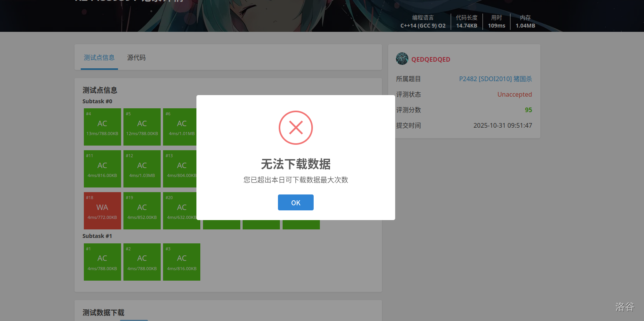644x321 pixels.
Task: Click the 无法下载数据 dialog title
Action: coord(296,164)
